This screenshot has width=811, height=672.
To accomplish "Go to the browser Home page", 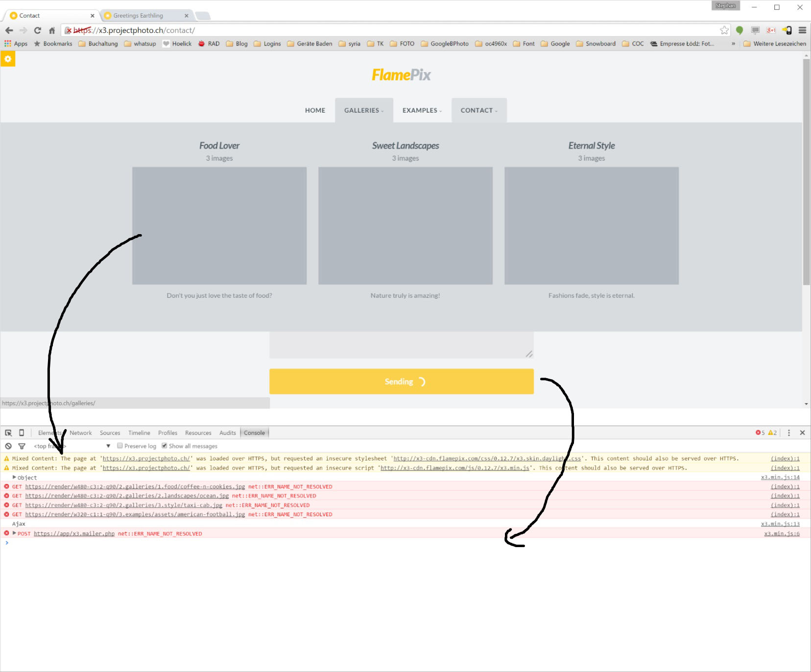I will click(52, 30).
